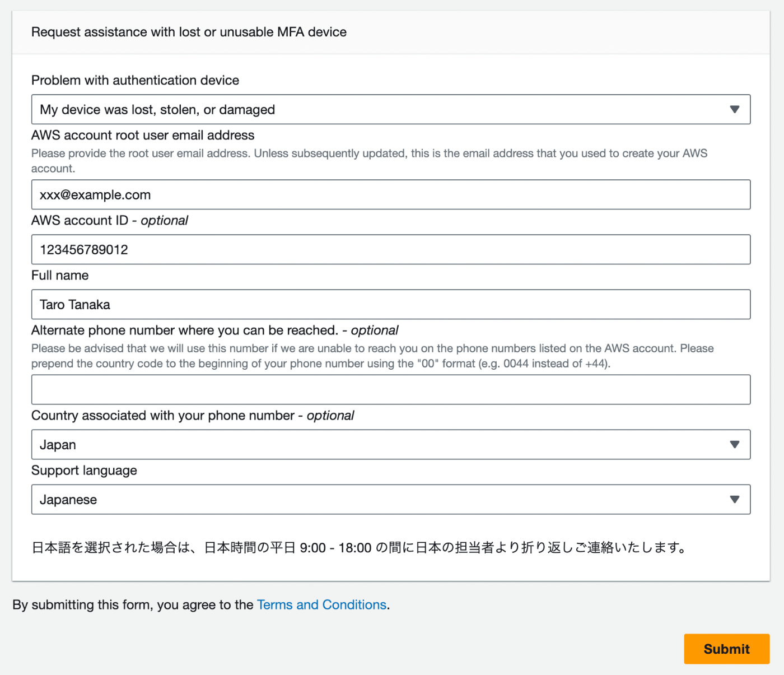
Task: Click the arrow of the device problem dropdown
Action: 735,109
